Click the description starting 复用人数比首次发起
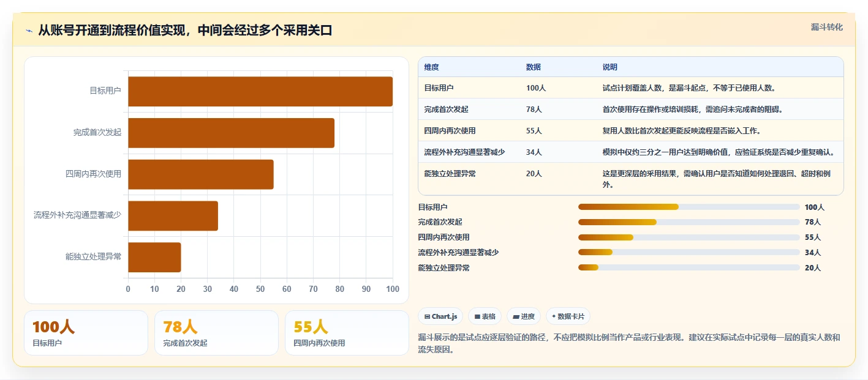 pyautogui.click(x=682, y=131)
